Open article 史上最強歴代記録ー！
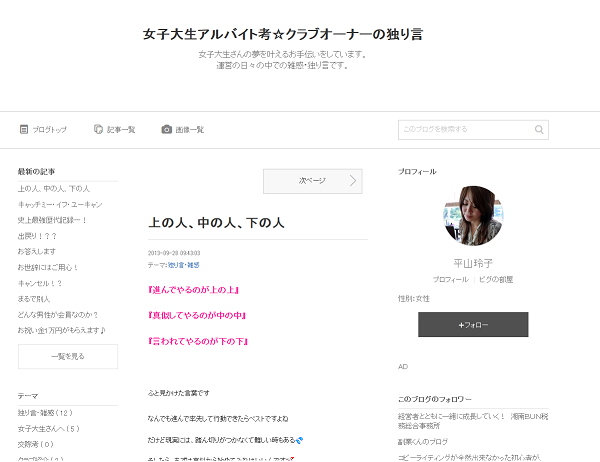This screenshot has height=462, width=600. (x=52, y=220)
